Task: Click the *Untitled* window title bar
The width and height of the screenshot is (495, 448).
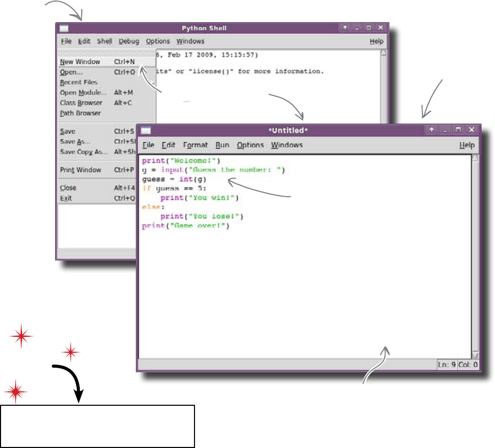Action: coord(288,130)
